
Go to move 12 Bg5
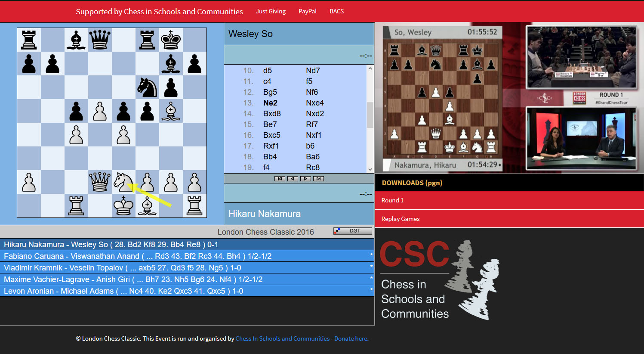tap(270, 92)
